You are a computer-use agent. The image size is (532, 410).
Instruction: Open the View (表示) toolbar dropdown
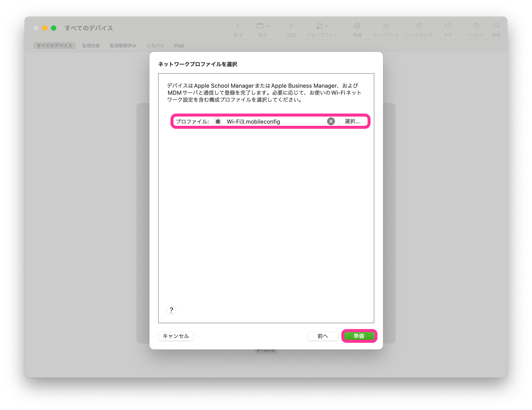pos(263,26)
